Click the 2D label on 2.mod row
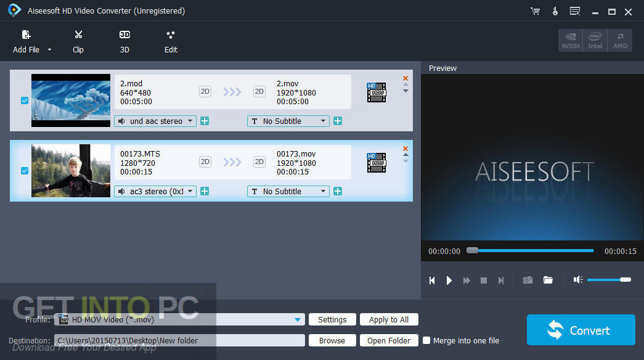The width and height of the screenshot is (644, 360). (x=205, y=91)
